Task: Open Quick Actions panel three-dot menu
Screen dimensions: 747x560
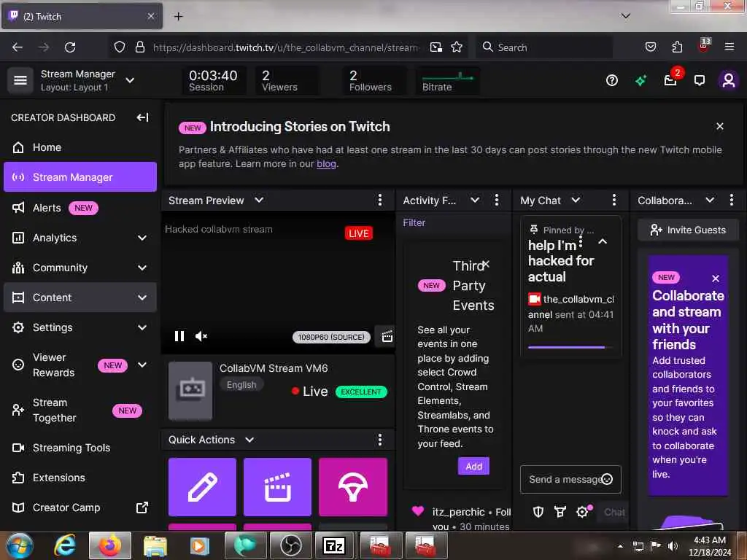Action: point(379,440)
